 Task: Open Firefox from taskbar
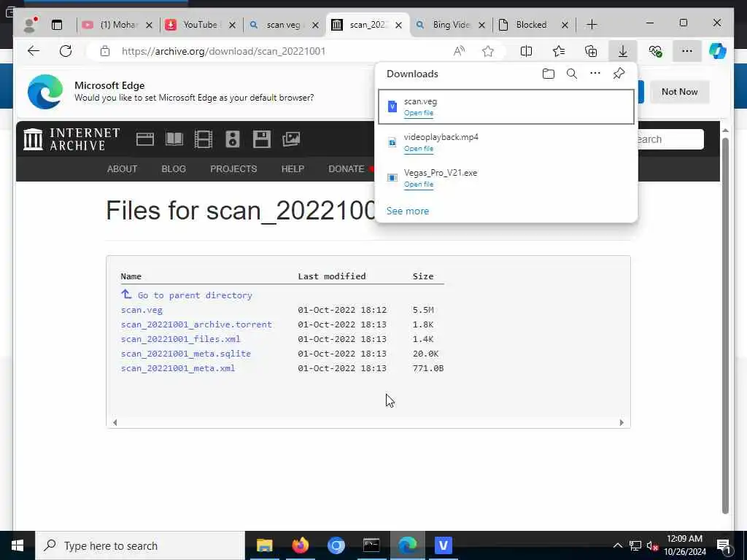point(300,545)
